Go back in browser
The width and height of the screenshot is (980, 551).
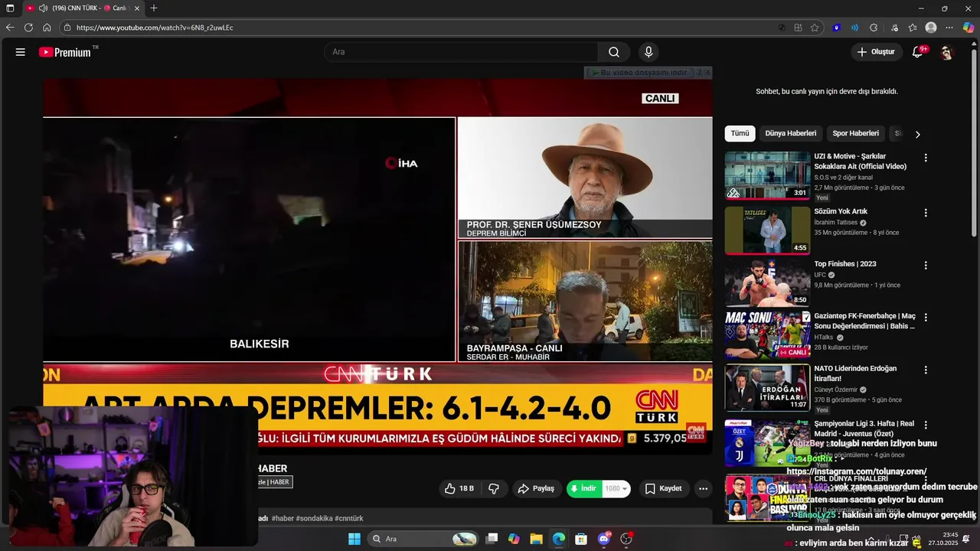[10, 28]
